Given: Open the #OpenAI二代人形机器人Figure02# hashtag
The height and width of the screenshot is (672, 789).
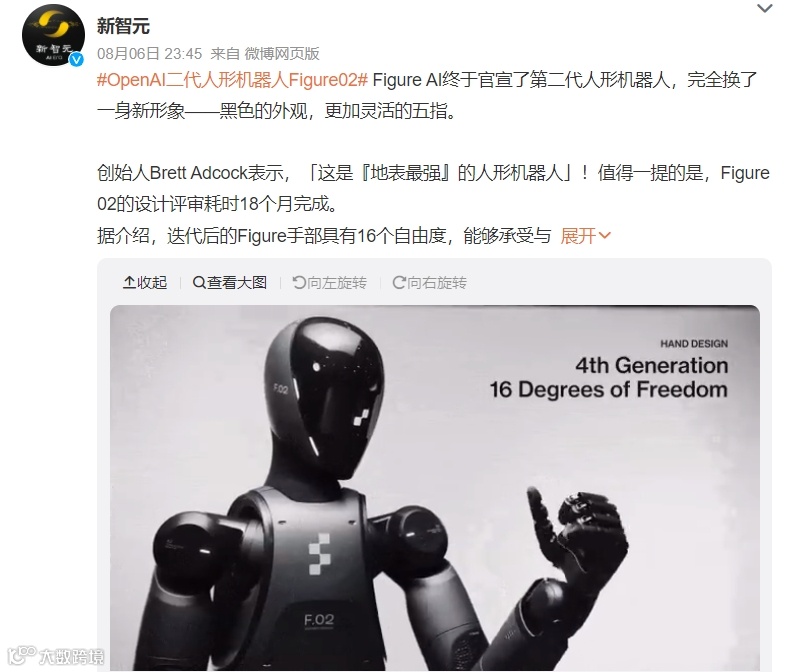Looking at the screenshot, I should click(x=232, y=80).
